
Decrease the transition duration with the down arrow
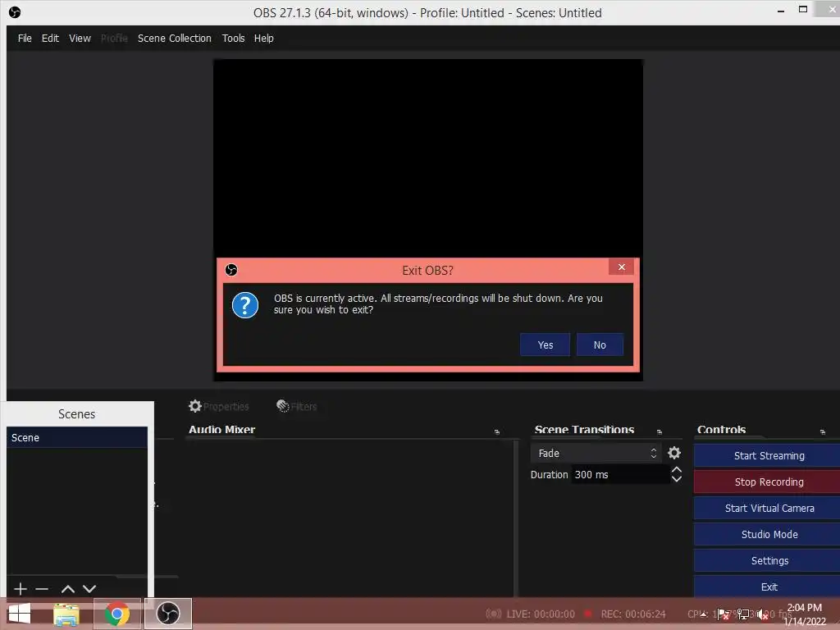click(x=677, y=478)
